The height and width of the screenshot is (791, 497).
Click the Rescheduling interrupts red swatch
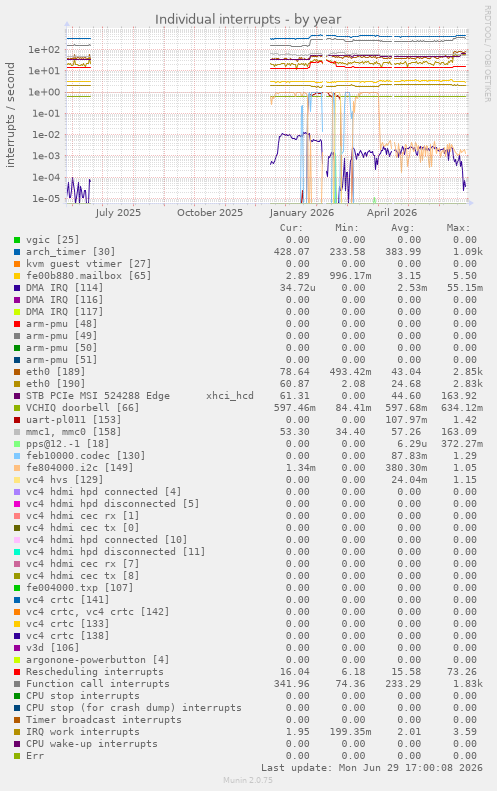[x=17, y=672]
